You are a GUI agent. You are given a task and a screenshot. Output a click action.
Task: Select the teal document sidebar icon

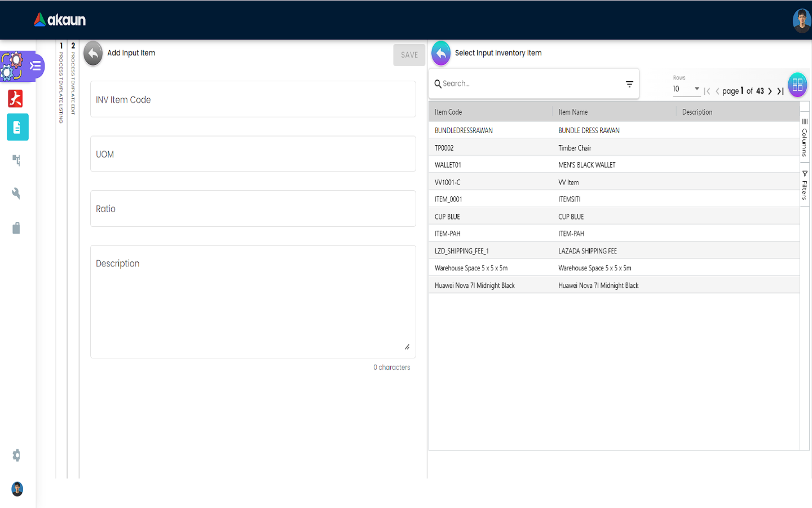(x=17, y=127)
